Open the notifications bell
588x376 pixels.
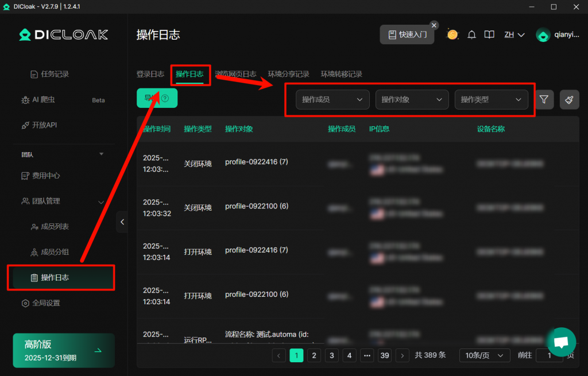click(x=471, y=34)
